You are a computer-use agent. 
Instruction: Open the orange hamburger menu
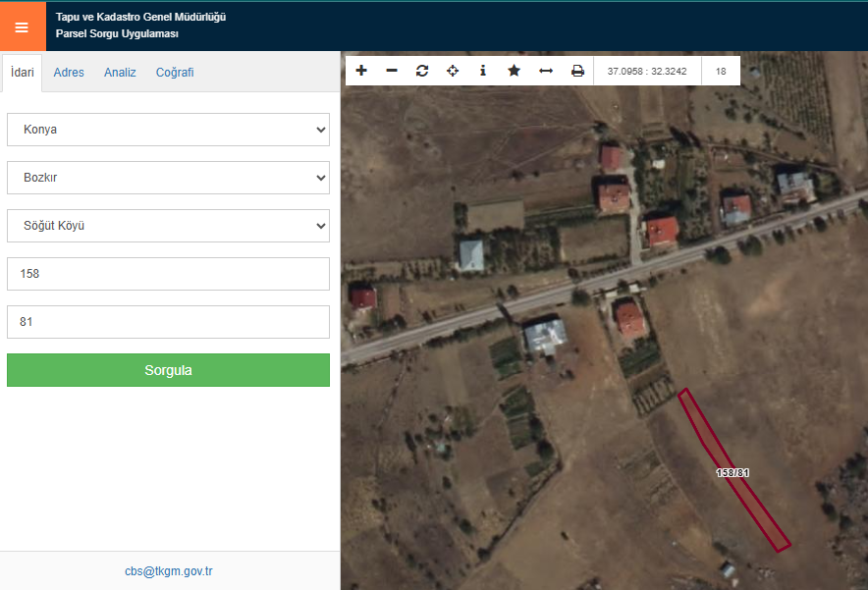(x=22, y=27)
